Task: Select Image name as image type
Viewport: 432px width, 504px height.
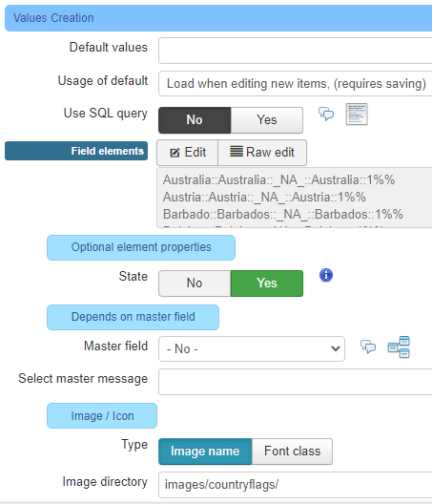Action: [205, 451]
